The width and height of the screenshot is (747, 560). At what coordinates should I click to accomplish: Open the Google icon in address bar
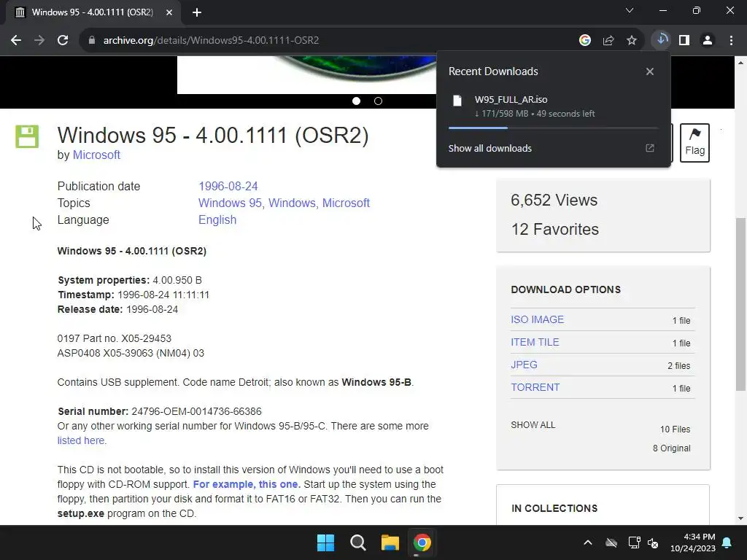(584, 40)
